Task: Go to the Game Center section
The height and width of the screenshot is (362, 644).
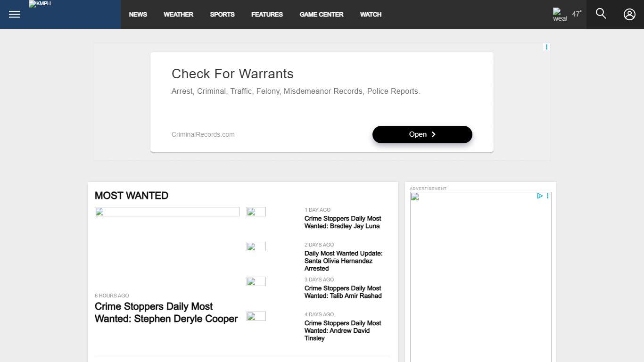Action: point(322,15)
